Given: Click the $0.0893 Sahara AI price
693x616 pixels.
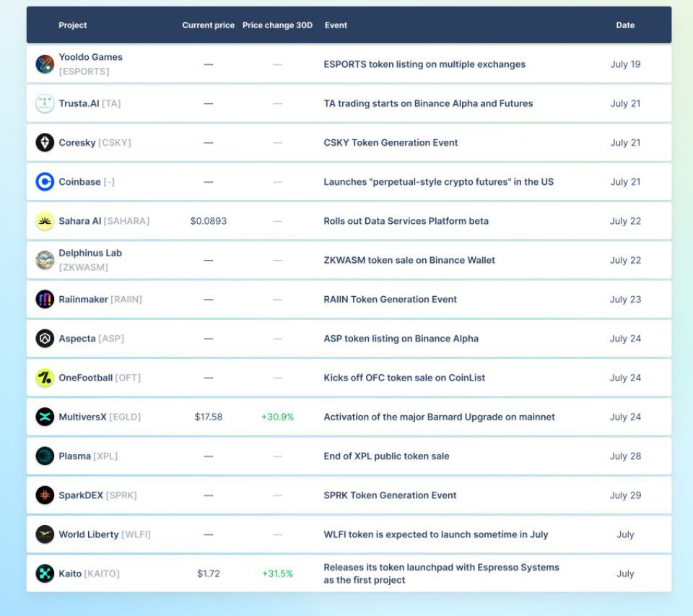Looking at the screenshot, I should pyautogui.click(x=208, y=221).
